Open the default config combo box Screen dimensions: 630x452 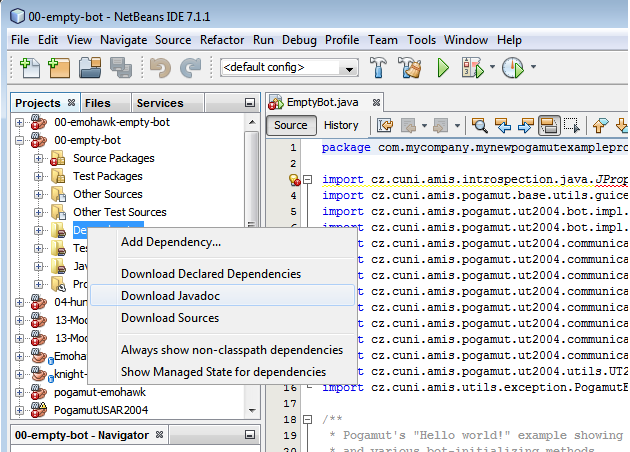(289, 67)
